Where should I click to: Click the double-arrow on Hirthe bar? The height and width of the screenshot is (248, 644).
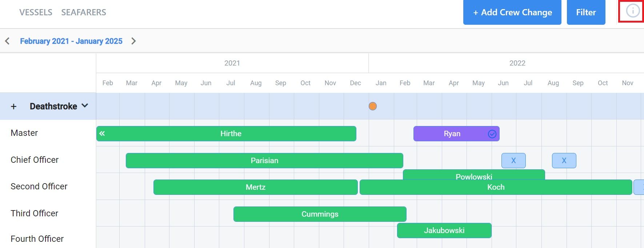(102, 133)
